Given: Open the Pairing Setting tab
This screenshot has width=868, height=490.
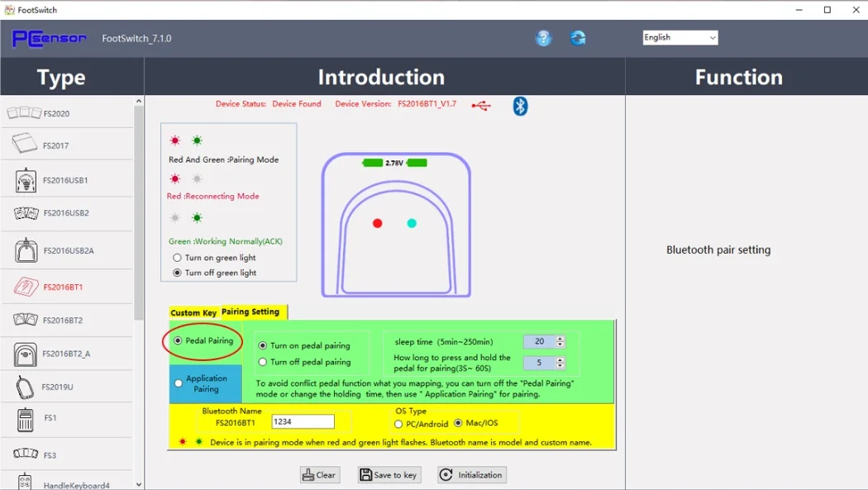Looking at the screenshot, I should click(250, 312).
